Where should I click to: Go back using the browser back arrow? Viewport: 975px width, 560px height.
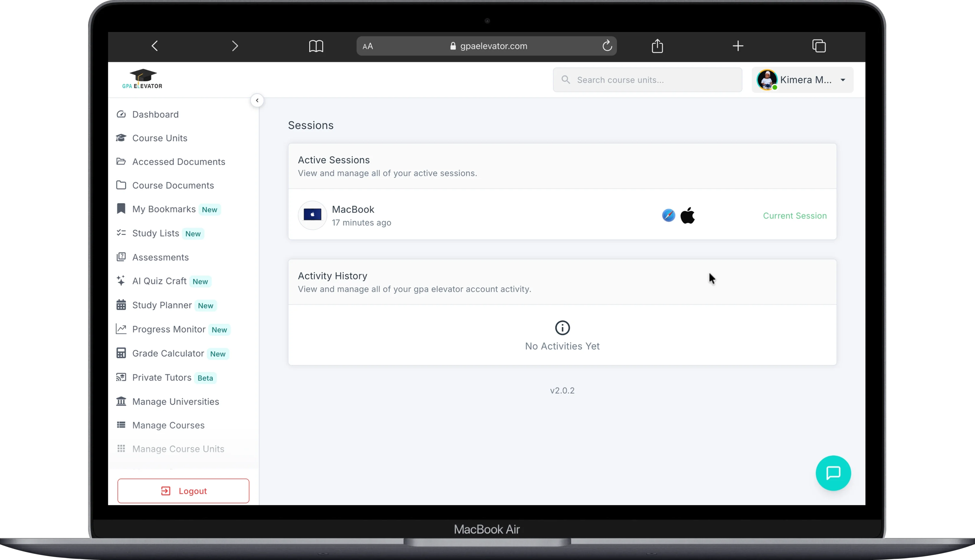click(155, 46)
